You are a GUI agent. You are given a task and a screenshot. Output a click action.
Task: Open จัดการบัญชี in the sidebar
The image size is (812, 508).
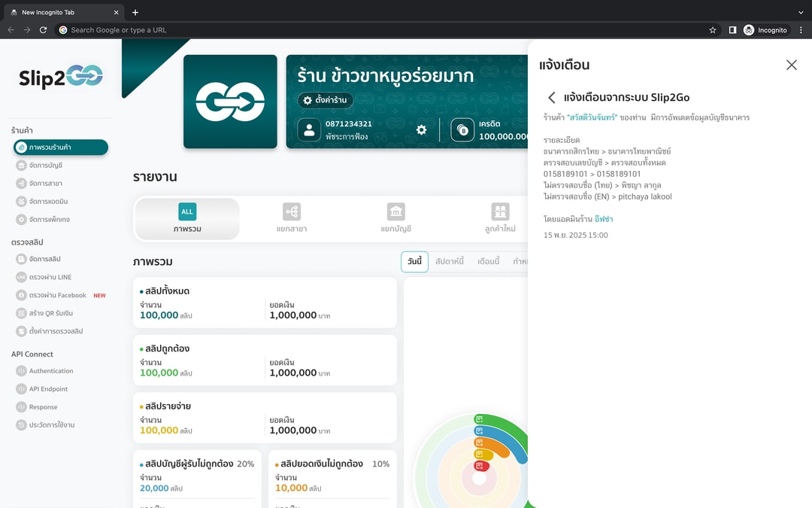46,166
